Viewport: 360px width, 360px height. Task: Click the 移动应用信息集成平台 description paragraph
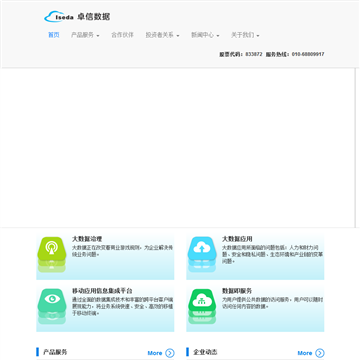(x=123, y=306)
